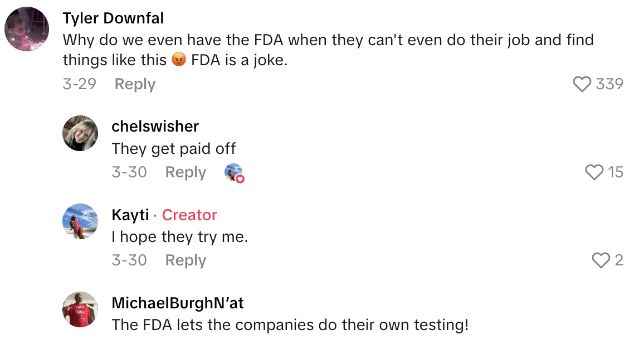The height and width of the screenshot is (339, 644).
Task: Like Tyler Downfal's comment with the heart
Action: tap(582, 84)
